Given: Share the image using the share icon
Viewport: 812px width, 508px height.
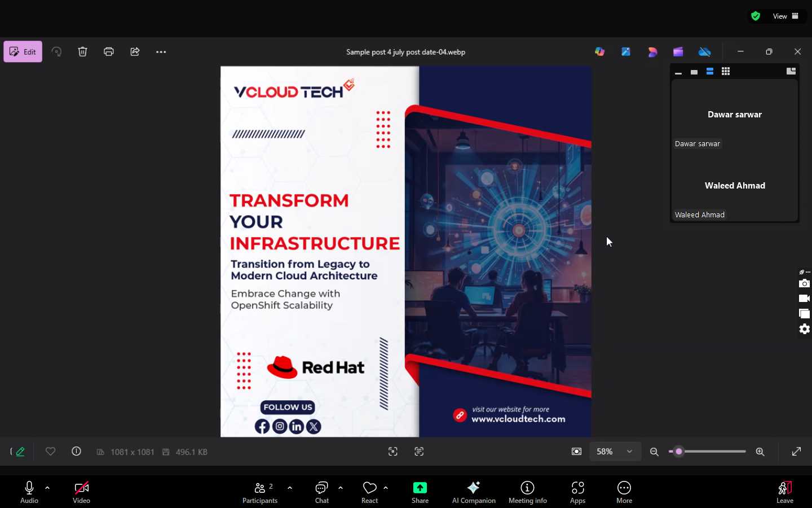Looking at the screenshot, I should click(x=135, y=52).
